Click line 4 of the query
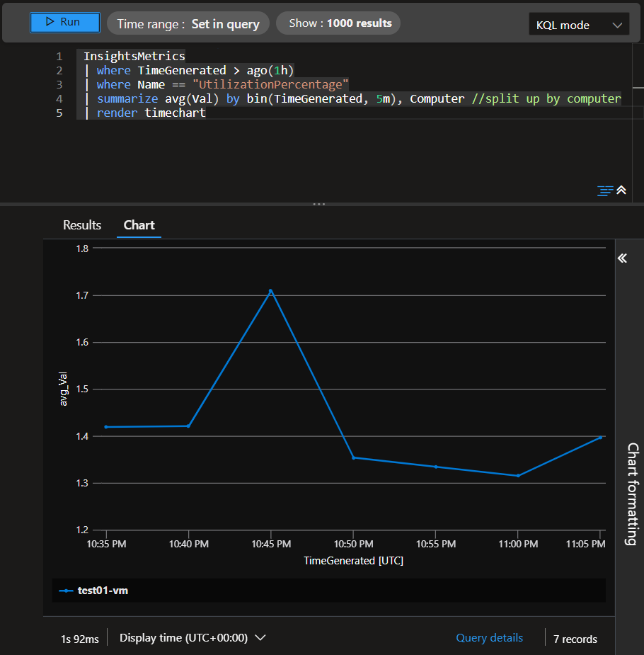The width and height of the screenshot is (644, 655). click(283, 98)
